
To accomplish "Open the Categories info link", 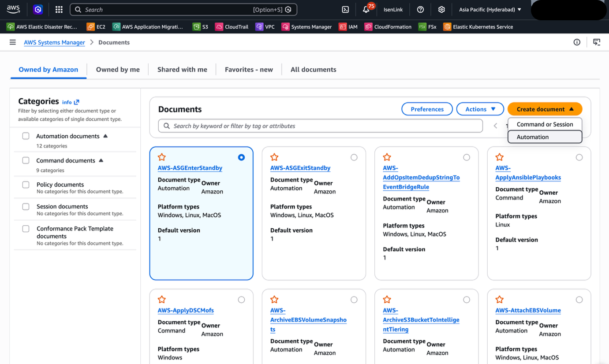I will [x=71, y=102].
